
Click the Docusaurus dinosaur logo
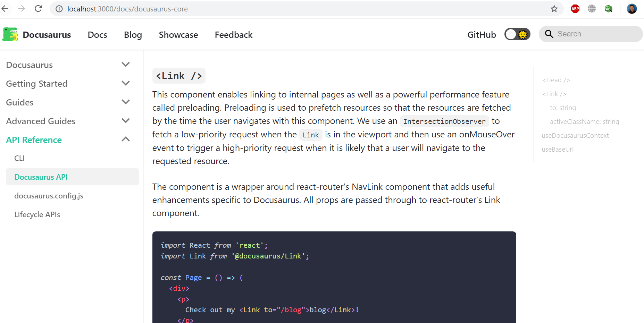(10, 34)
